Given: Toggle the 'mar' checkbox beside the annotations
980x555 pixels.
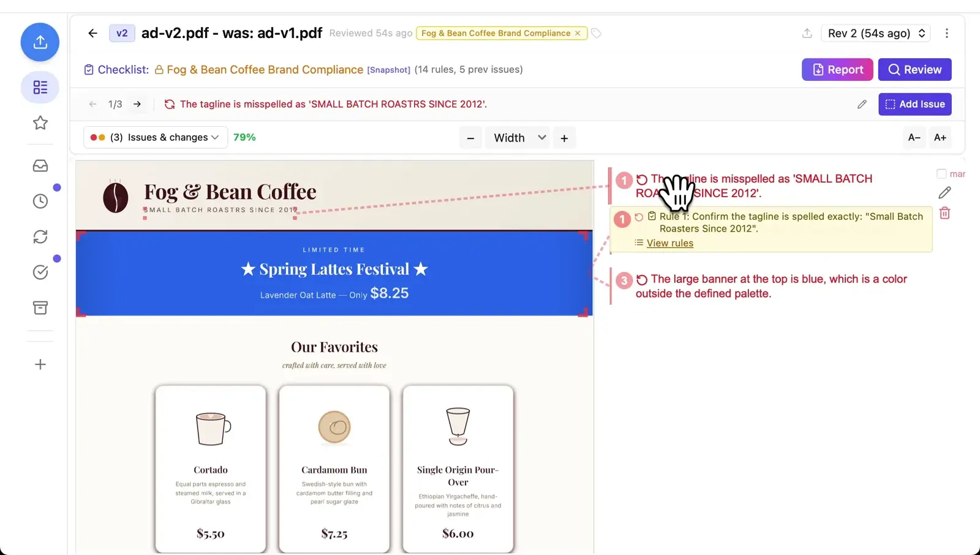Looking at the screenshot, I should pos(941,173).
